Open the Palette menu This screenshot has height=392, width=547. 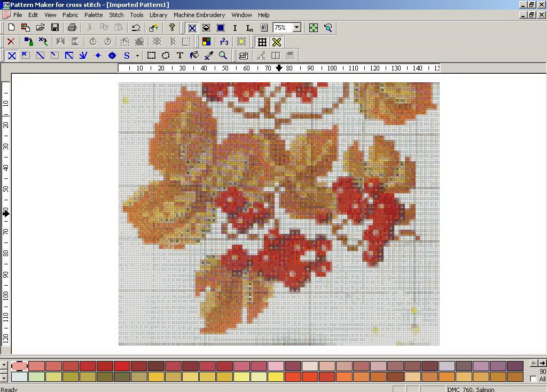[x=93, y=15]
